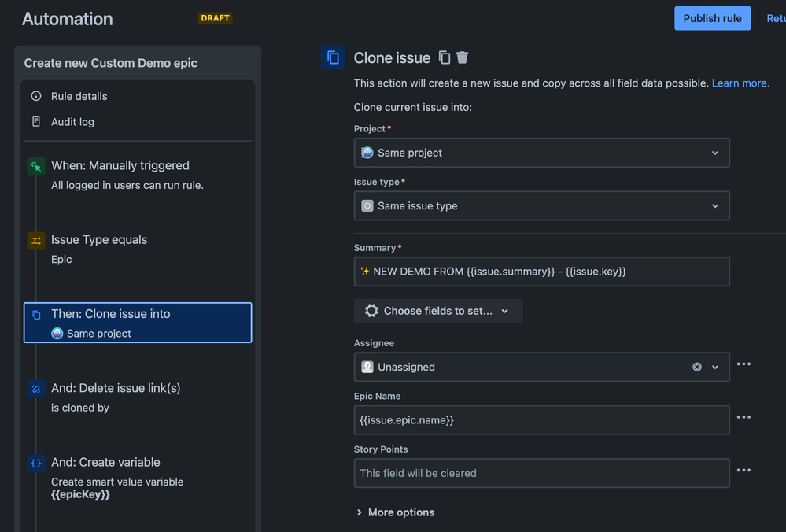Click the Rule details info icon

pos(36,96)
